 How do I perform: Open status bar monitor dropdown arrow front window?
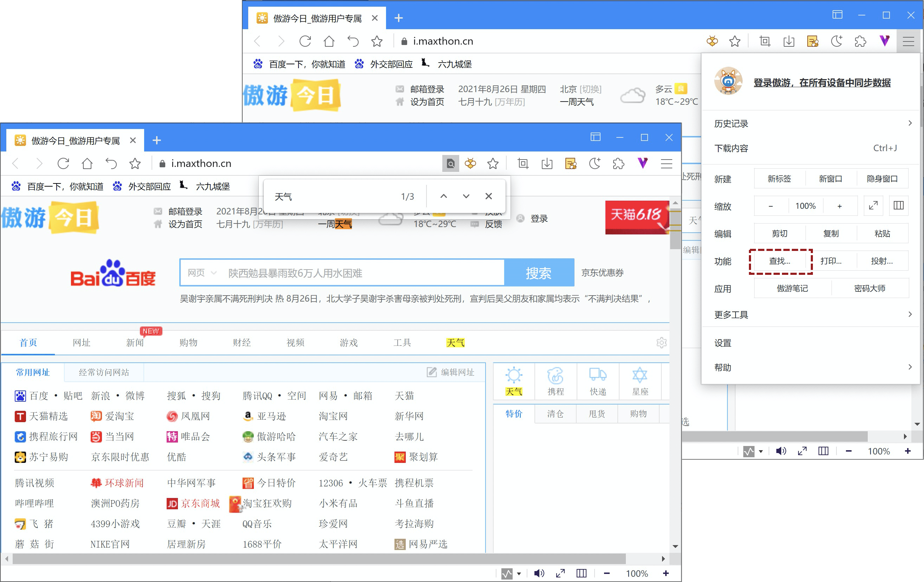point(519,574)
